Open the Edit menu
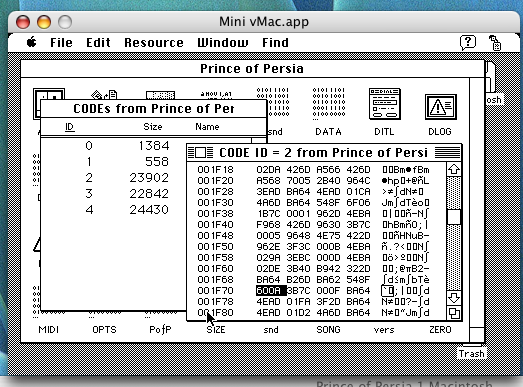Screen dimensions: 523x387 pos(98,43)
